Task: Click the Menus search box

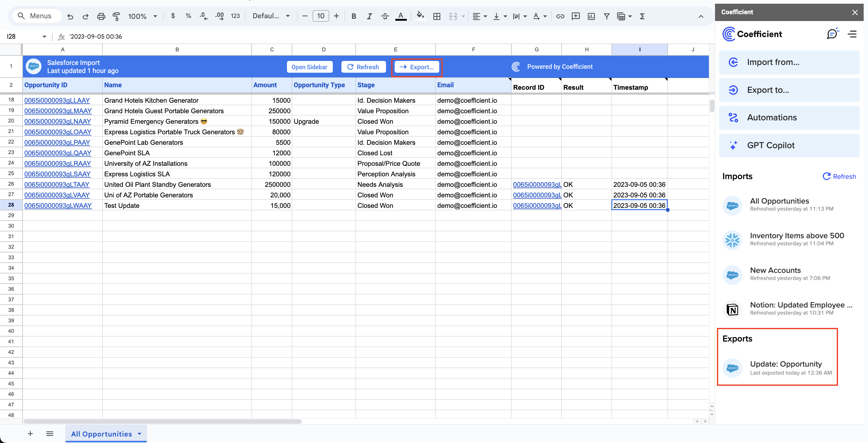Action: (x=37, y=16)
